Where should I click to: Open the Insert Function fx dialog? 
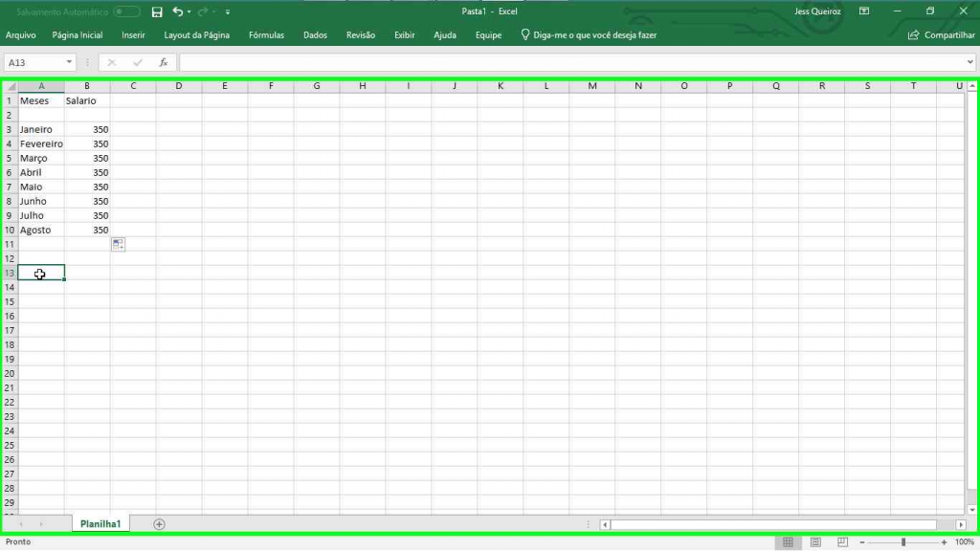pyautogui.click(x=163, y=61)
